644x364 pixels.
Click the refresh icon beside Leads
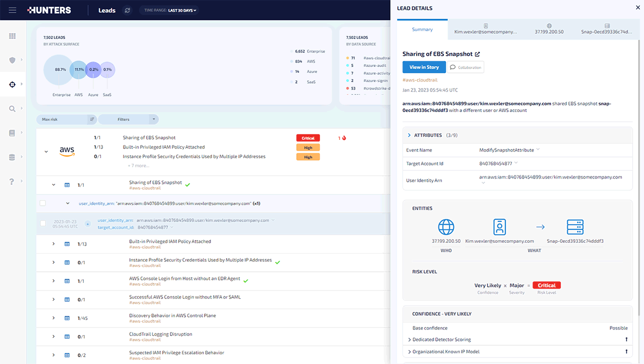pyautogui.click(x=127, y=10)
